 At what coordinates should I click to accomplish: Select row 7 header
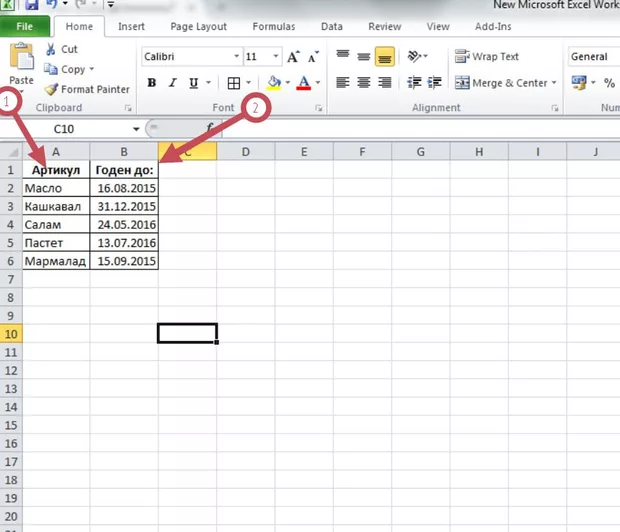11,279
